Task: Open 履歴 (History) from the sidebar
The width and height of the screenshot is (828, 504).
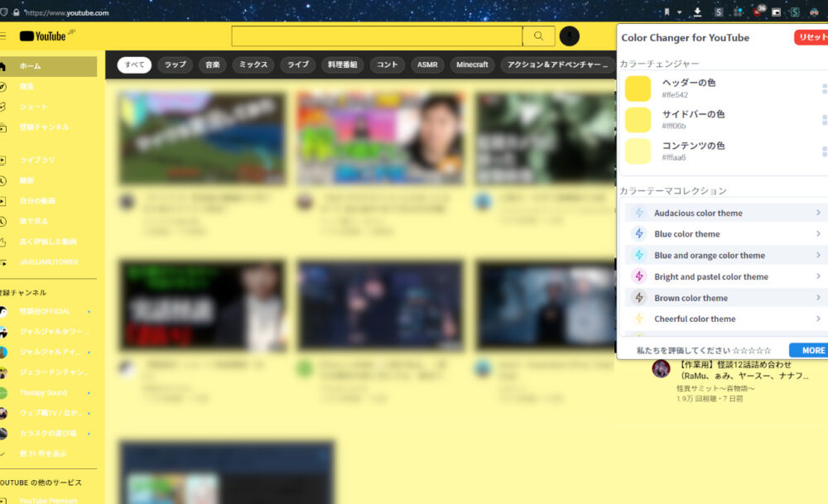Action: tap(29, 180)
